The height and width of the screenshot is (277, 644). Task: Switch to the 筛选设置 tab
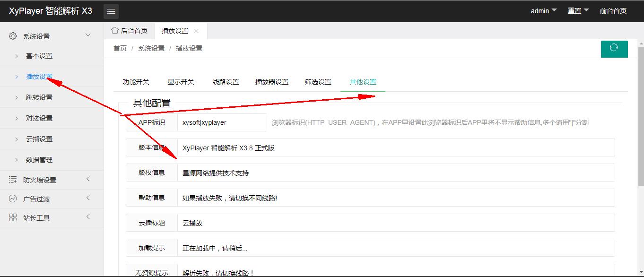(318, 82)
